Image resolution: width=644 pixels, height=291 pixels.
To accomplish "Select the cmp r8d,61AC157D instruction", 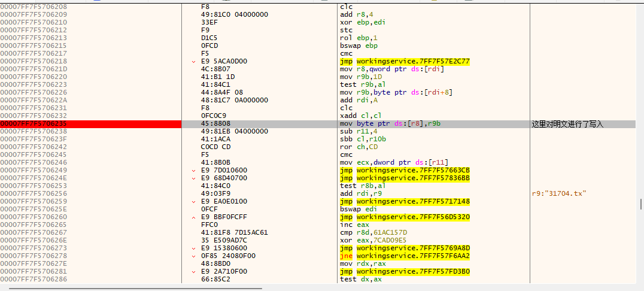I will (373, 233).
